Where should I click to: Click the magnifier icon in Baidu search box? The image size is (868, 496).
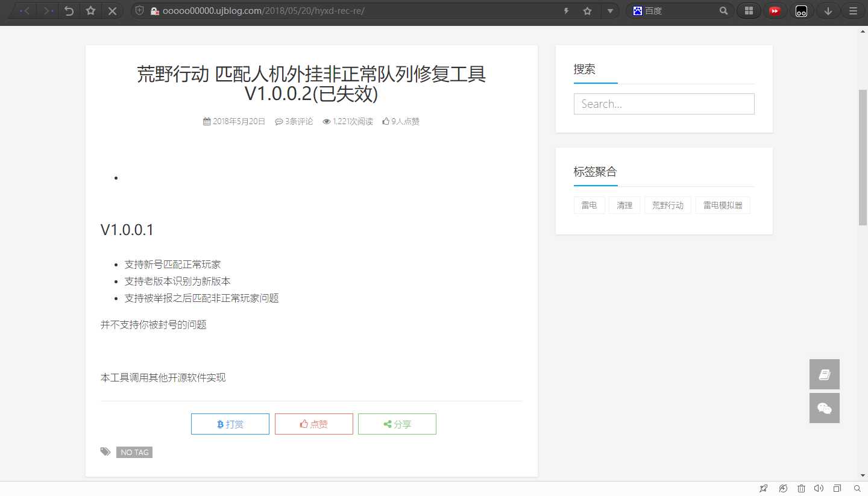click(723, 11)
